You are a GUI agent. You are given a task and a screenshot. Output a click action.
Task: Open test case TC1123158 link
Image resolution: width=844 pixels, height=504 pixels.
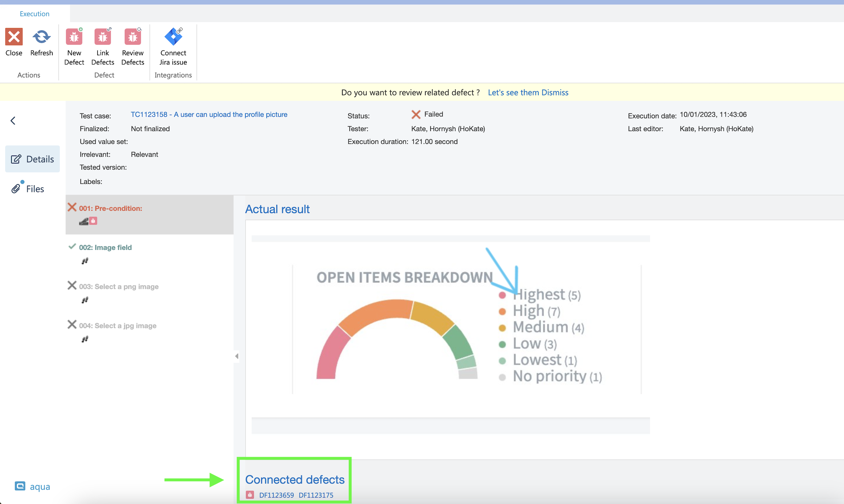209,114
